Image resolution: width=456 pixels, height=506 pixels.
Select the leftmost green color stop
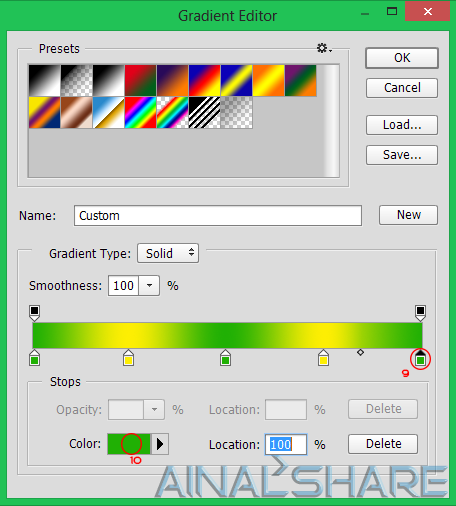tap(35, 358)
